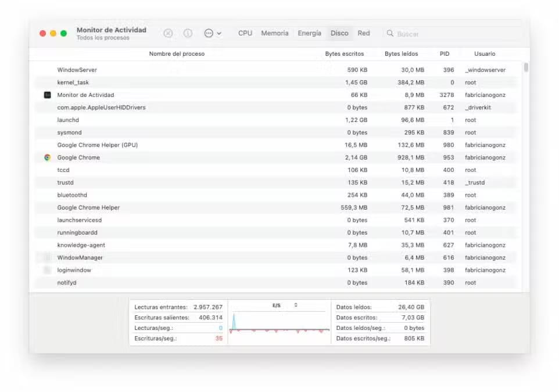This screenshot has width=559, height=392.
Task: Click PID 3278 cell
Action: pyautogui.click(x=447, y=95)
